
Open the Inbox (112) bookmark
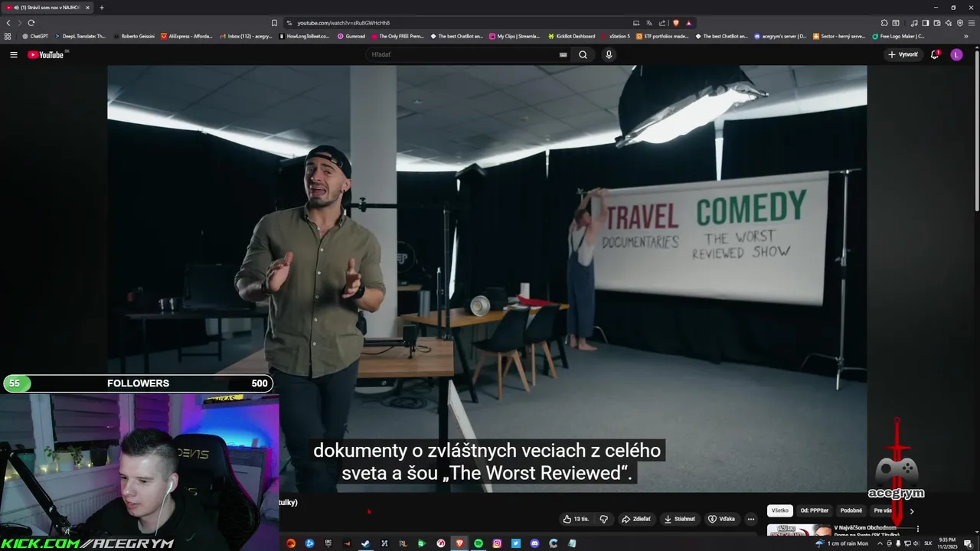[246, 36]
